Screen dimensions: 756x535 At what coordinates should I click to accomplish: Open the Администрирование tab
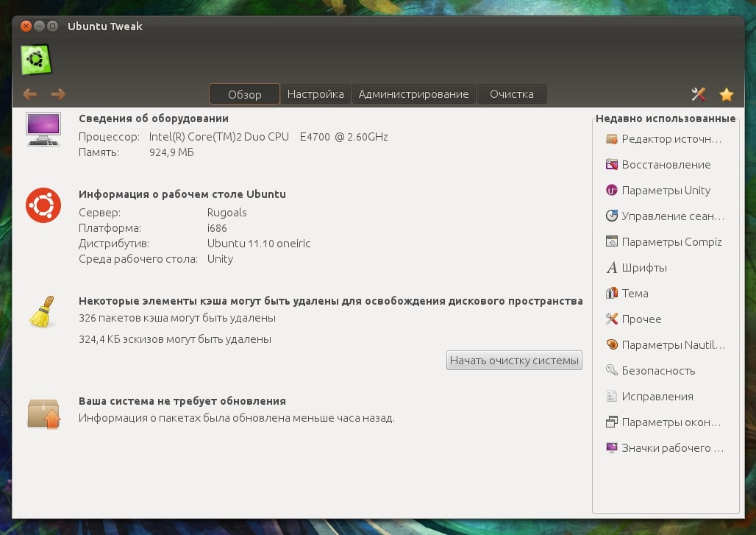(x=414, y=94)
